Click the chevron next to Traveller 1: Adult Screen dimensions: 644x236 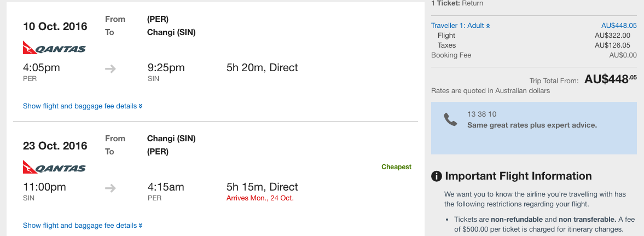click(488, 26)
